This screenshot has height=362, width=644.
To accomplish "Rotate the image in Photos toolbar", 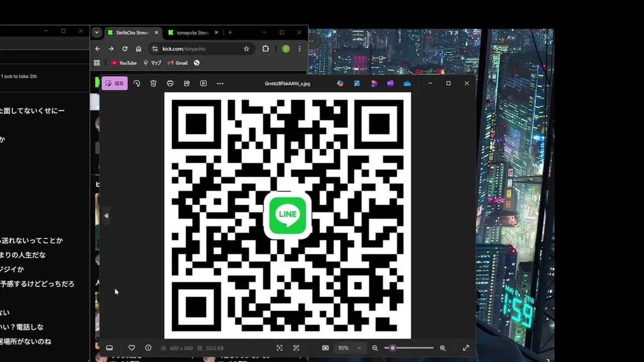I will pyautogui.click(x=137, y=83).
